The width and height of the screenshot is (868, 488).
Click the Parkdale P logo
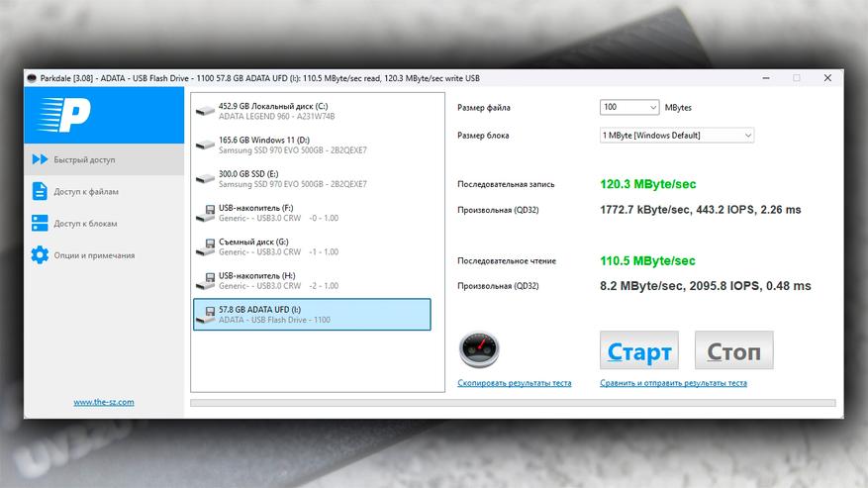63,115
